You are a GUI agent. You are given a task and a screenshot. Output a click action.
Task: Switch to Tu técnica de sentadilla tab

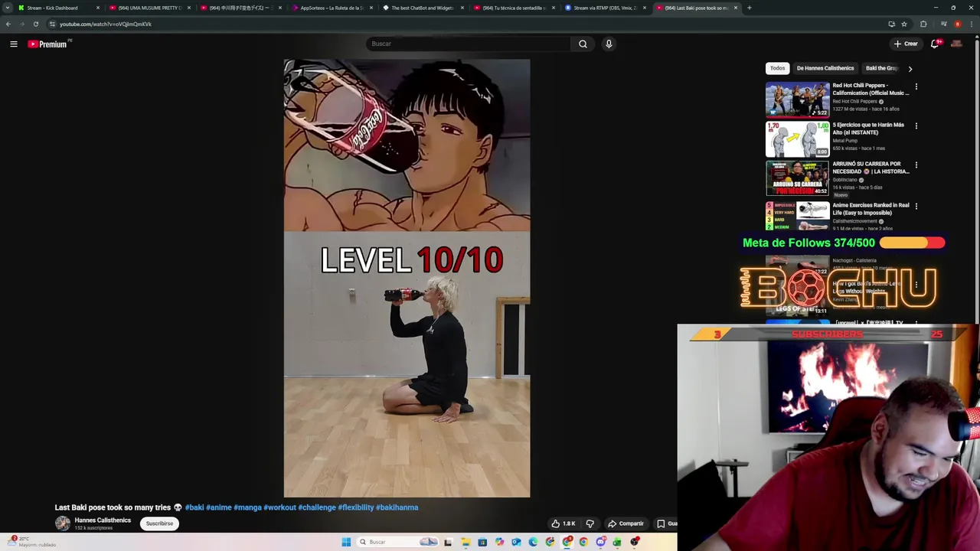[x=514, y=8]
